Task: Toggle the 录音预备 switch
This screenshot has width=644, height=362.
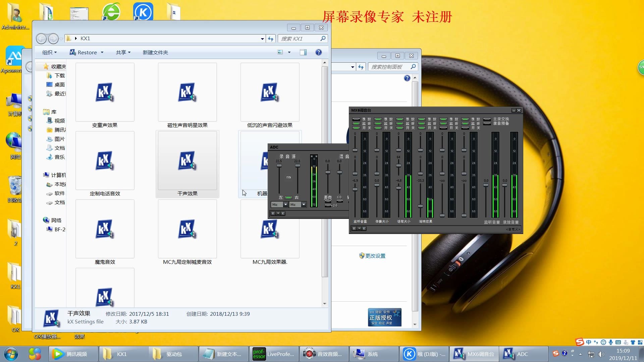Action: pyautogui.click(x=487, y=123)
